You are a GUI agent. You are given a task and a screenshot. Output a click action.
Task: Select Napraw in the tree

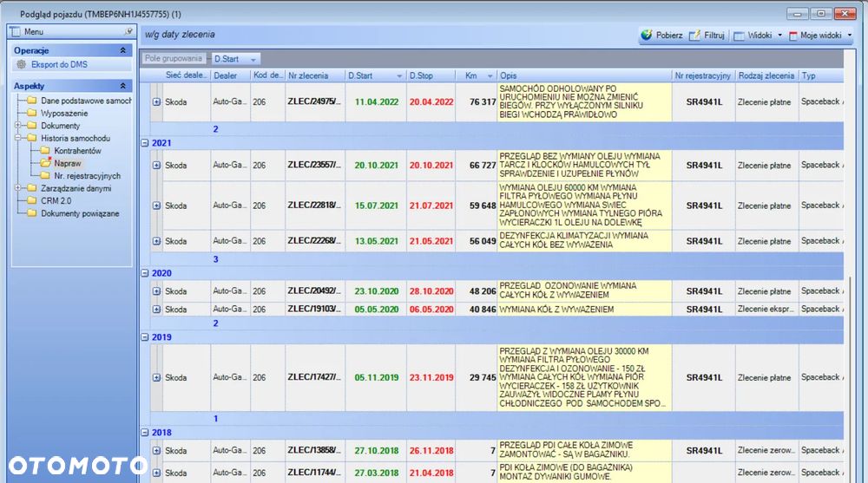68,163
